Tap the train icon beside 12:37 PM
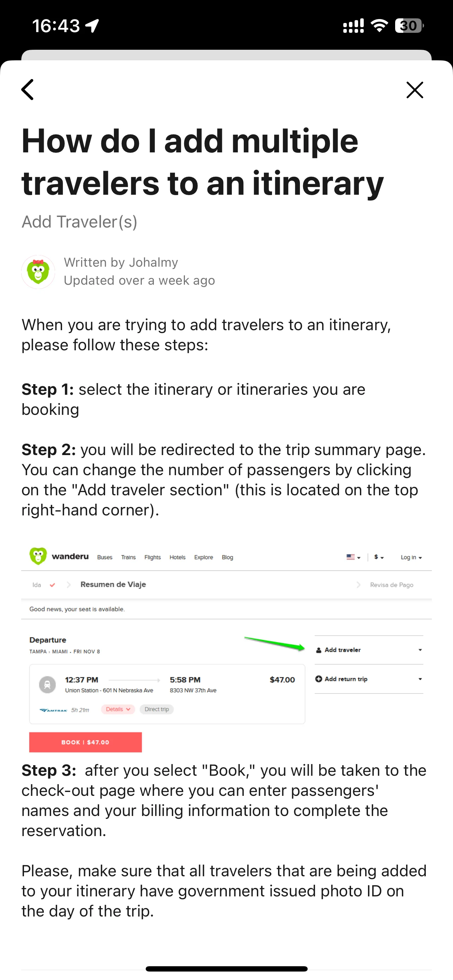 tap(48, 684)
